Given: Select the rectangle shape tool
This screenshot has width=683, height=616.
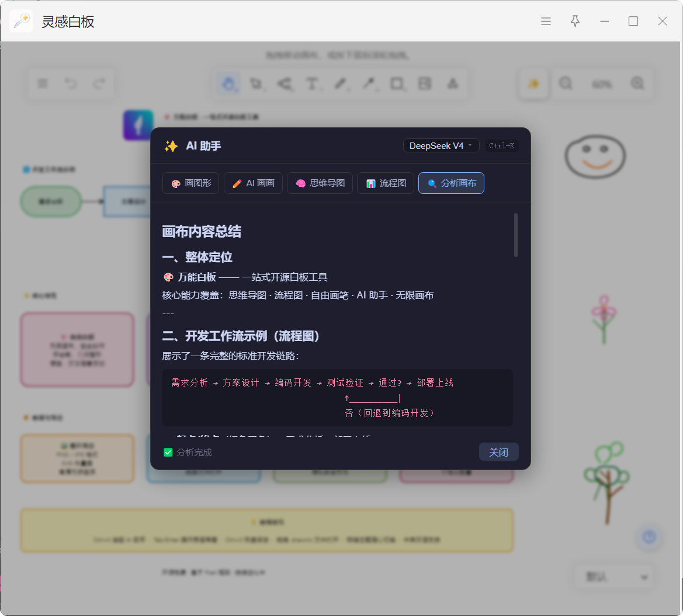Looking at the screenshot, I should (x=397, y=83).
